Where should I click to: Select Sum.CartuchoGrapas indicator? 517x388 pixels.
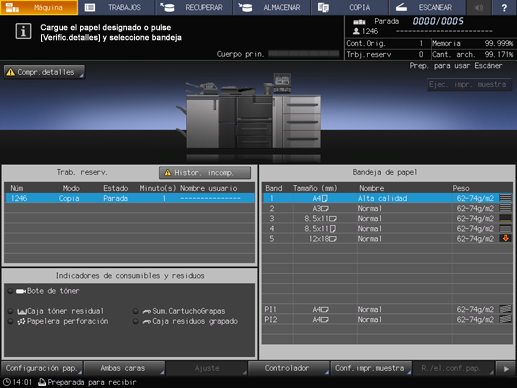coord(179,311)
